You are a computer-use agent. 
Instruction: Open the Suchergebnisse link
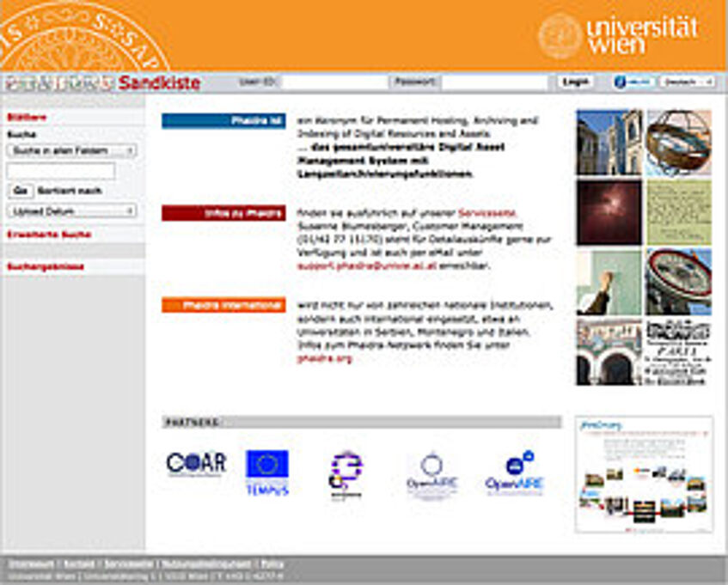pos(46,267)
